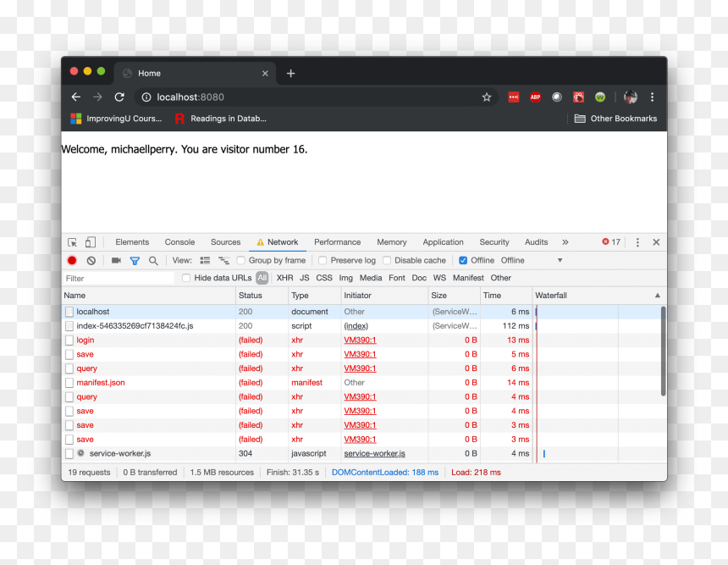Uncheck the Offline checkbox
This screenshot has width=728, height=565.
[463, 260]
